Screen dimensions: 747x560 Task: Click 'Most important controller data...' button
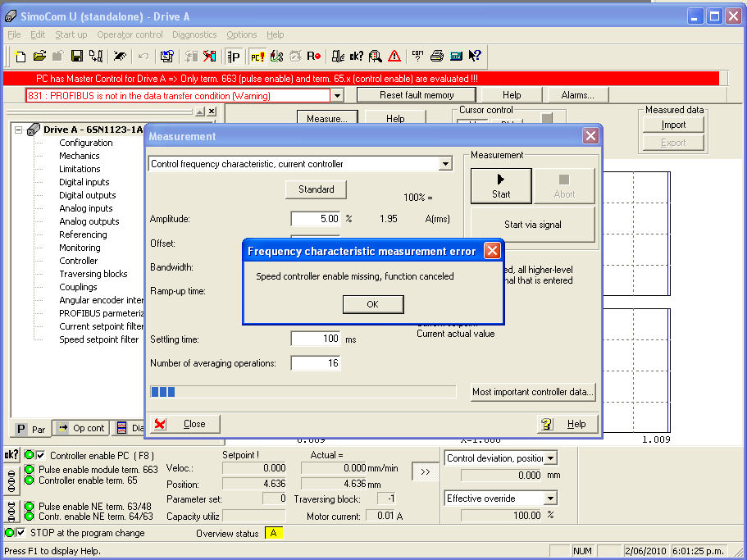point(533,392)
